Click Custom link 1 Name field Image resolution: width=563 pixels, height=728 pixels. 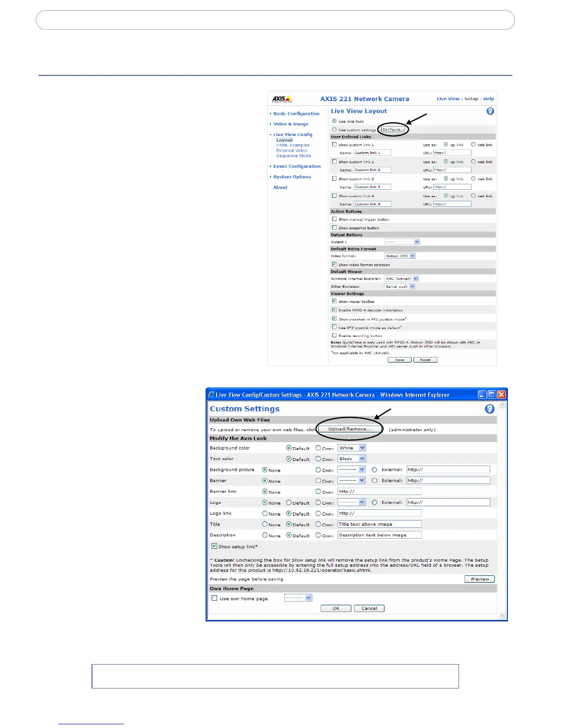(372, 153)
